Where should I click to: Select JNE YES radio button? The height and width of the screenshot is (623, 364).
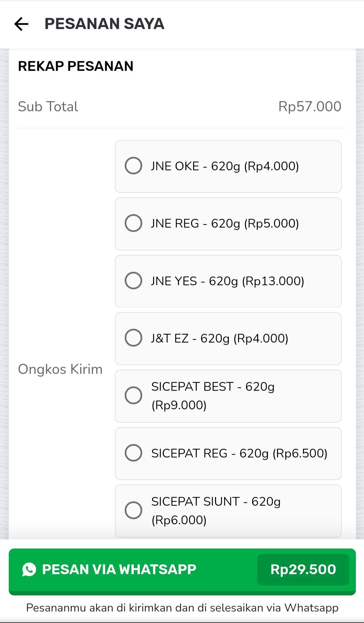[x=133, y=280]
